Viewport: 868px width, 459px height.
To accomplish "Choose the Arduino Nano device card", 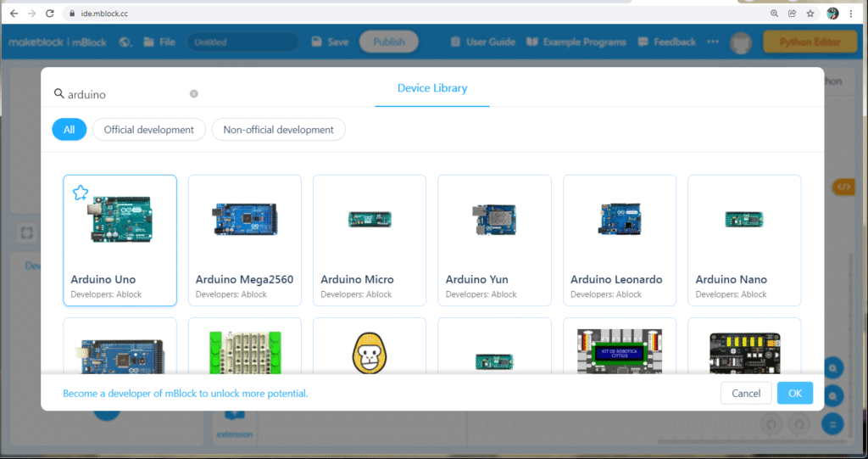I will pos(744,240).
